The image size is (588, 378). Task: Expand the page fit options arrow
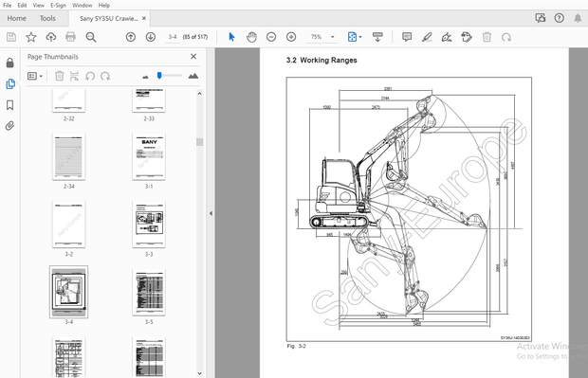pos(360,37)
